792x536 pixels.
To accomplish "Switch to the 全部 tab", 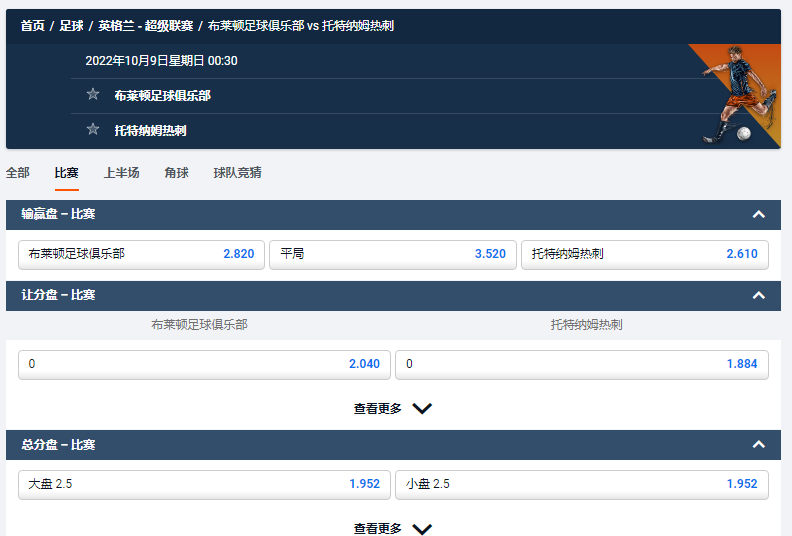I will tap(18, 173).
